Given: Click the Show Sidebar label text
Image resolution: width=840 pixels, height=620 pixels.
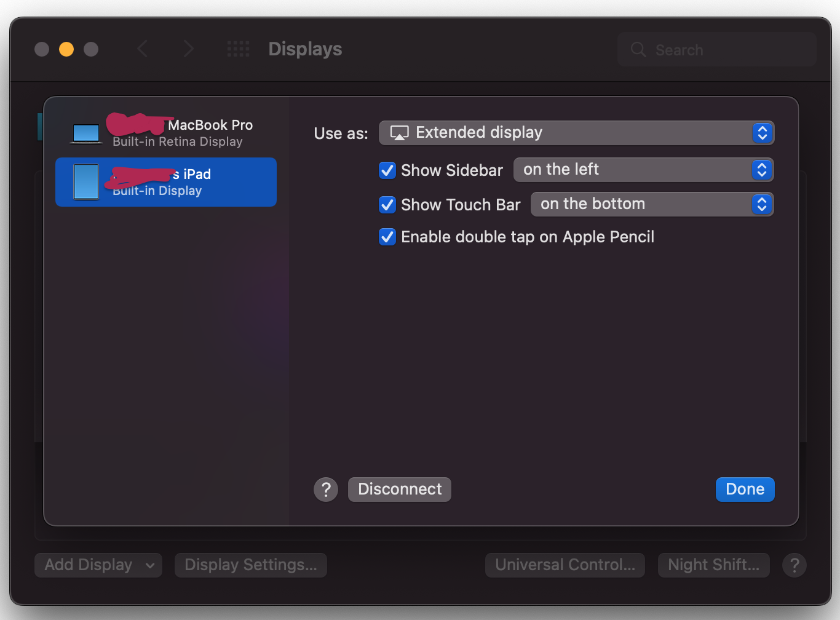Looking at the screenshot, I should [452, 170].
